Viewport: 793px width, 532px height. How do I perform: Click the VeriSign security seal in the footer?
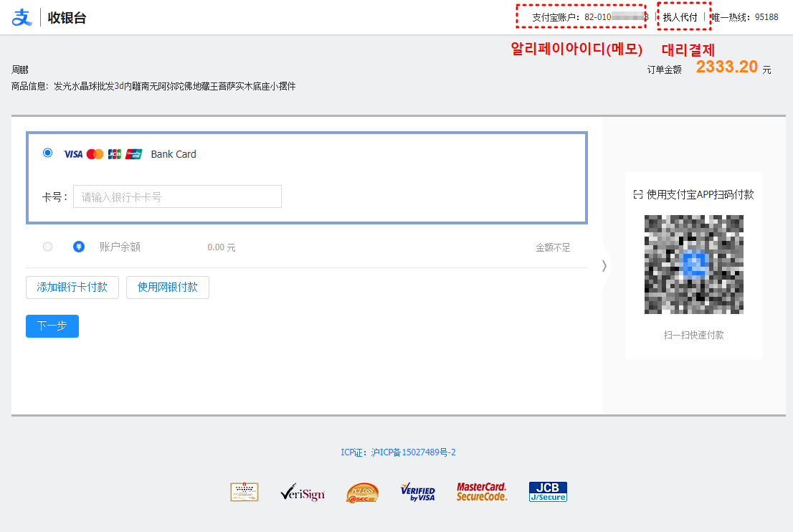(x=303, y=492)
